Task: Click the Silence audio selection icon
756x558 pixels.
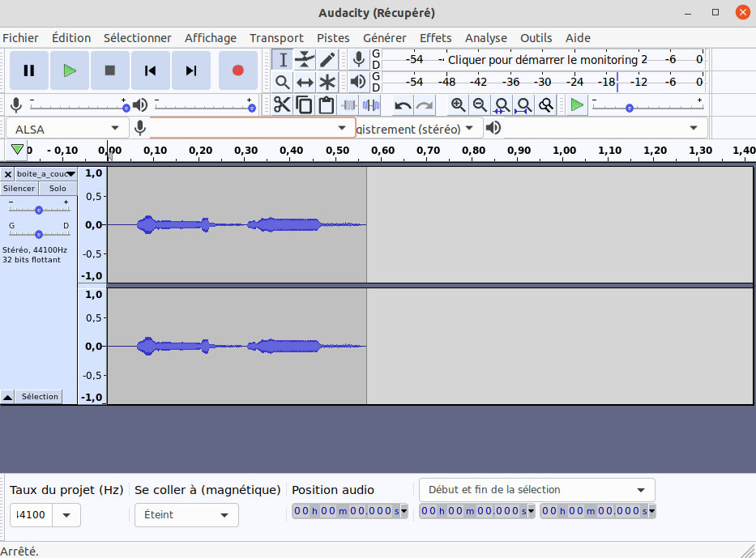Action: [371, 105]
